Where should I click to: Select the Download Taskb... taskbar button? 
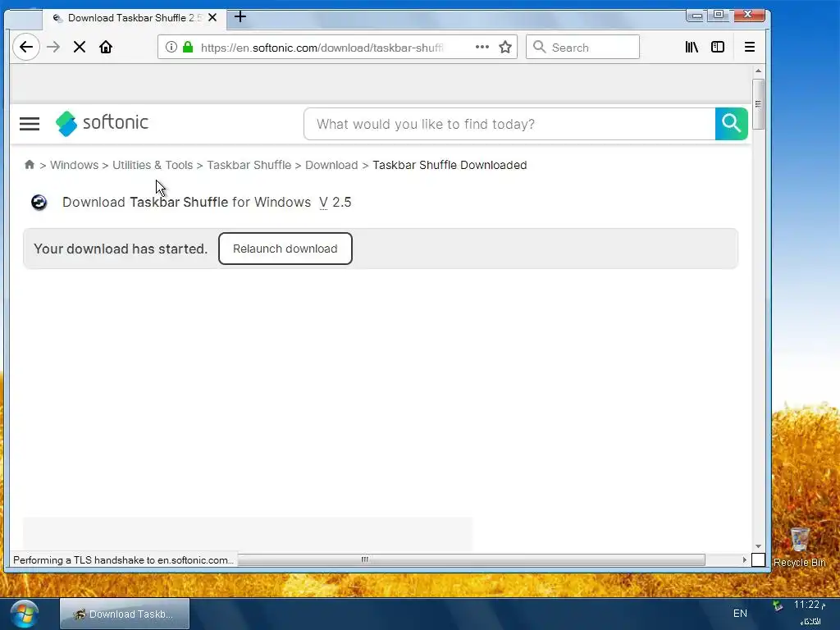[125, 614]
